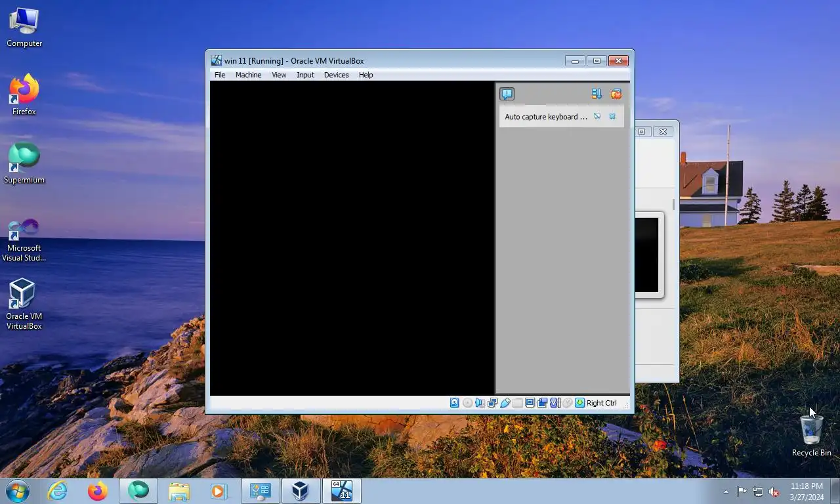Toggle the notification center speech-bubble icon
Screen dimensions: 840x504
507,94
